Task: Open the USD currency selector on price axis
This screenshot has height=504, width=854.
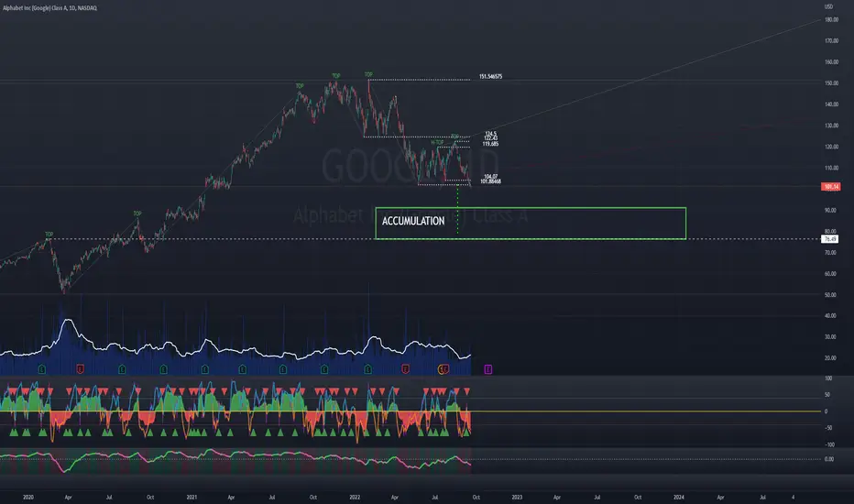Action: pyautogui.click(x=828, y=6)
